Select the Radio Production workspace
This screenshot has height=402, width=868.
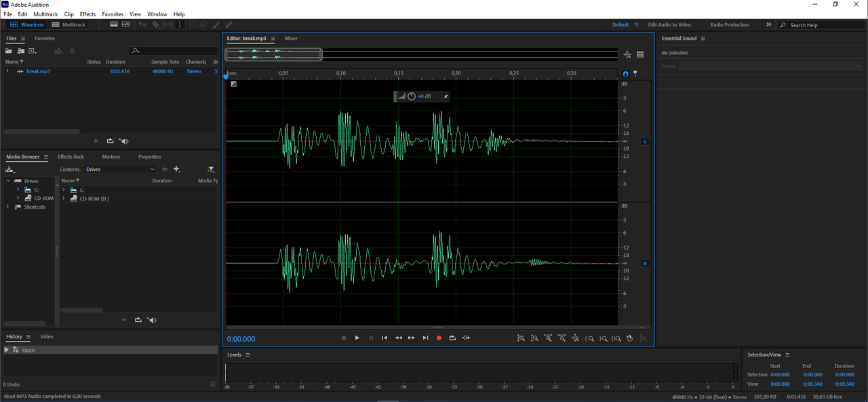coord(730,24)
